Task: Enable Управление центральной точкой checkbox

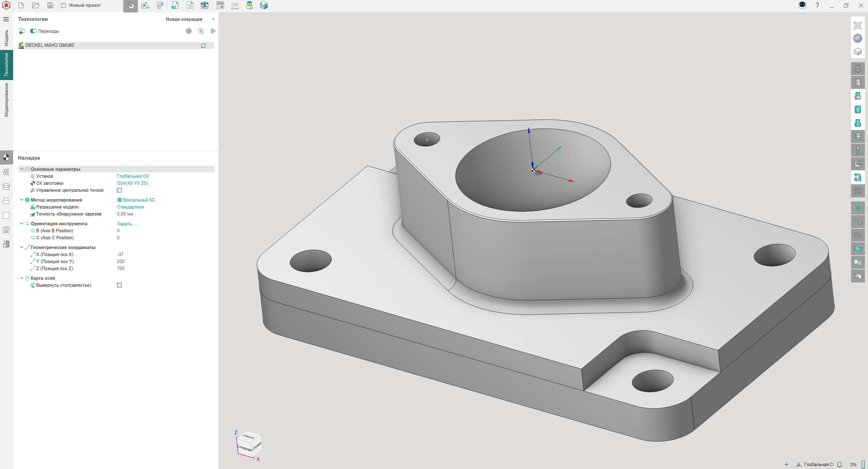Action: pos(119,190)
